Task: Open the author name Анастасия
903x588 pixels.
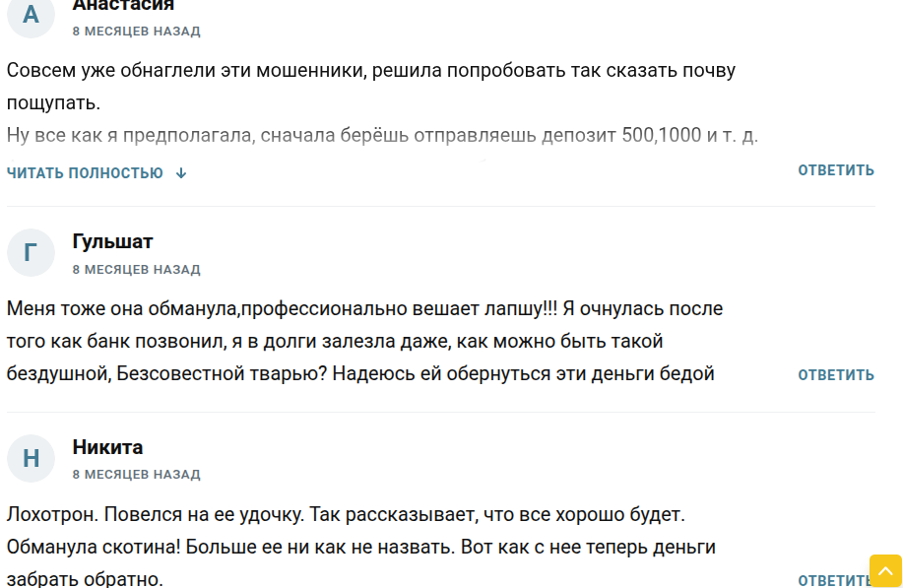Action: (123, 6)
